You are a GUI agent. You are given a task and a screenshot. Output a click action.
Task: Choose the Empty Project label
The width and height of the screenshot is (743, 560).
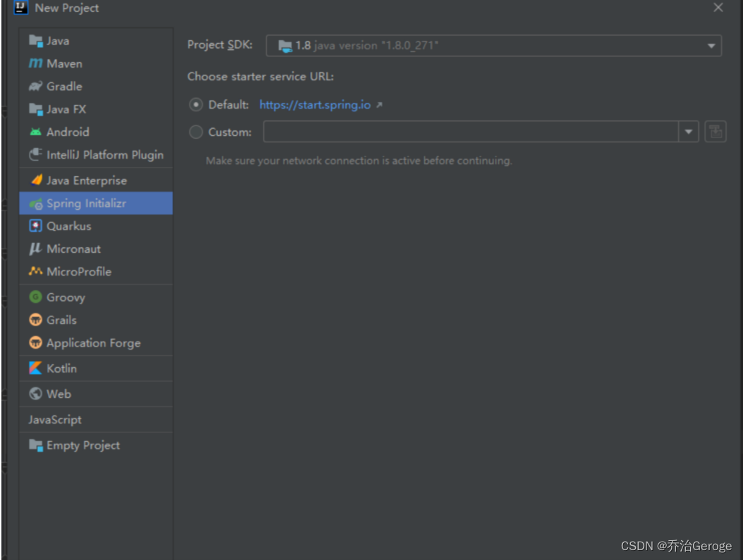(x=83, y=445)
